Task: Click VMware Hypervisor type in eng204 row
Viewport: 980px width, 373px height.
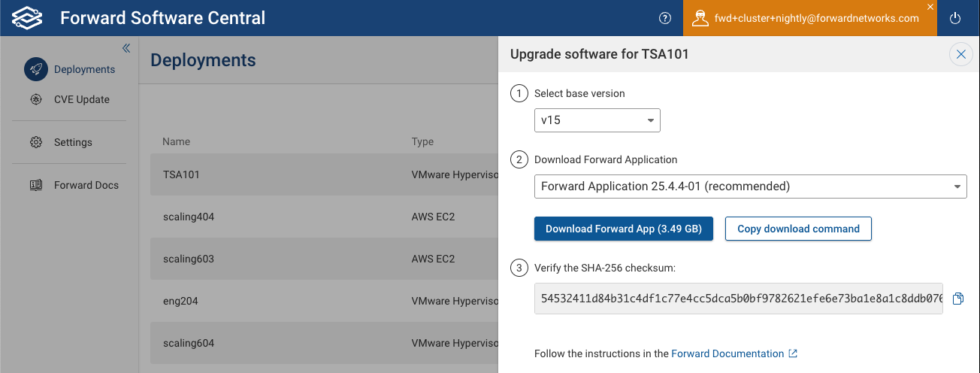Action: [x=455, y=301]
